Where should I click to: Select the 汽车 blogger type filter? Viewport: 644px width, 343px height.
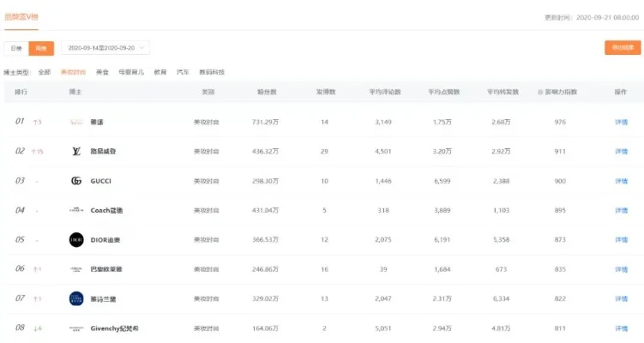point(183,72)
